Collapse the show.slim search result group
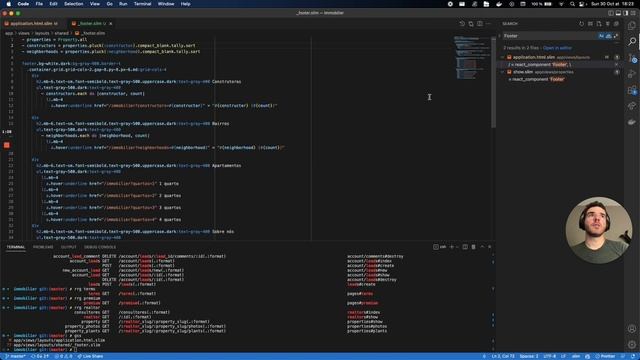This screenshot has width=640, height=360. (x=503, y=72)
